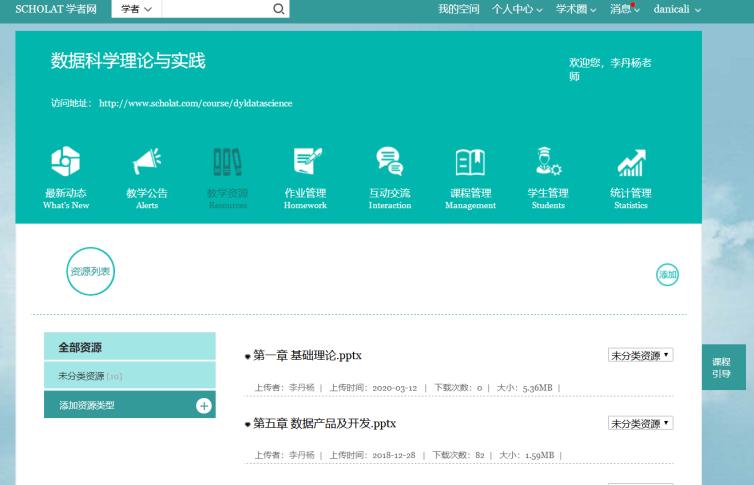
Task: Open 统计管理 Statistics chart icon
Action: 630,162
